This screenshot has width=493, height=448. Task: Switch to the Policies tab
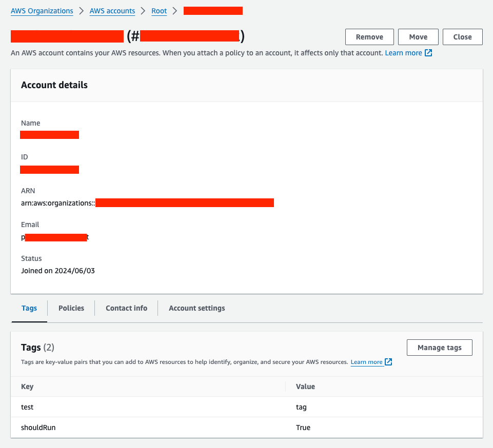[x=71, y=308]
